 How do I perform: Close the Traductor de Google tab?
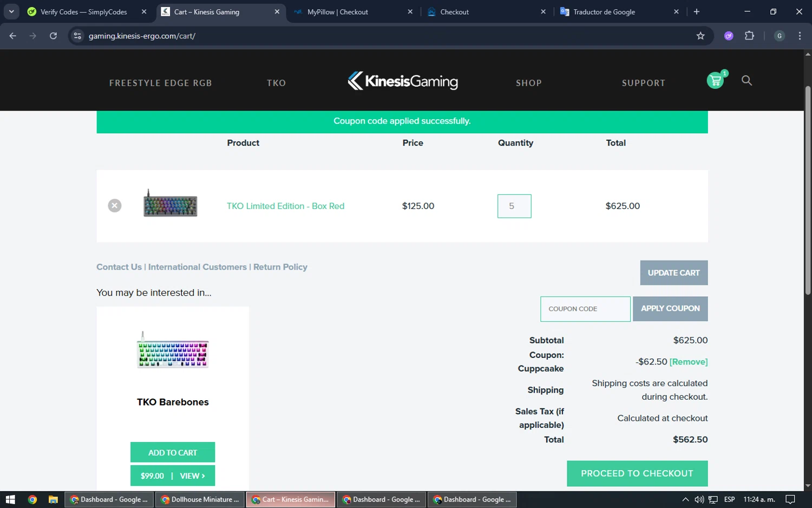676,12
